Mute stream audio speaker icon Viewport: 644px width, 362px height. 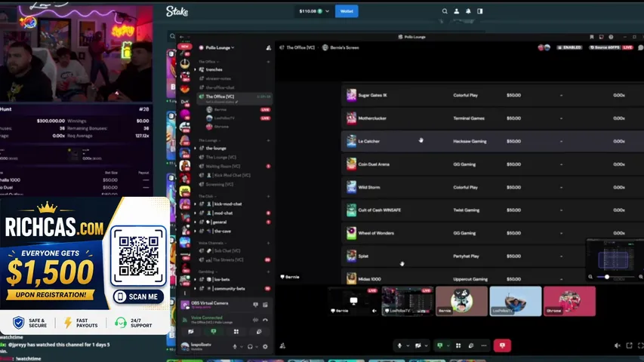[x=618, y=345]
